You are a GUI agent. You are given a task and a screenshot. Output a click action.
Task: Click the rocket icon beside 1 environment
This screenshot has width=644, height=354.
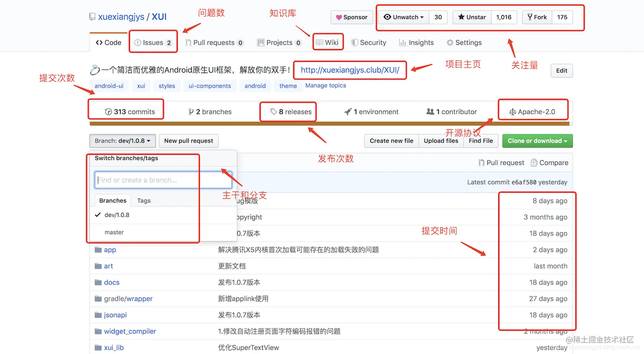[348, 112]
